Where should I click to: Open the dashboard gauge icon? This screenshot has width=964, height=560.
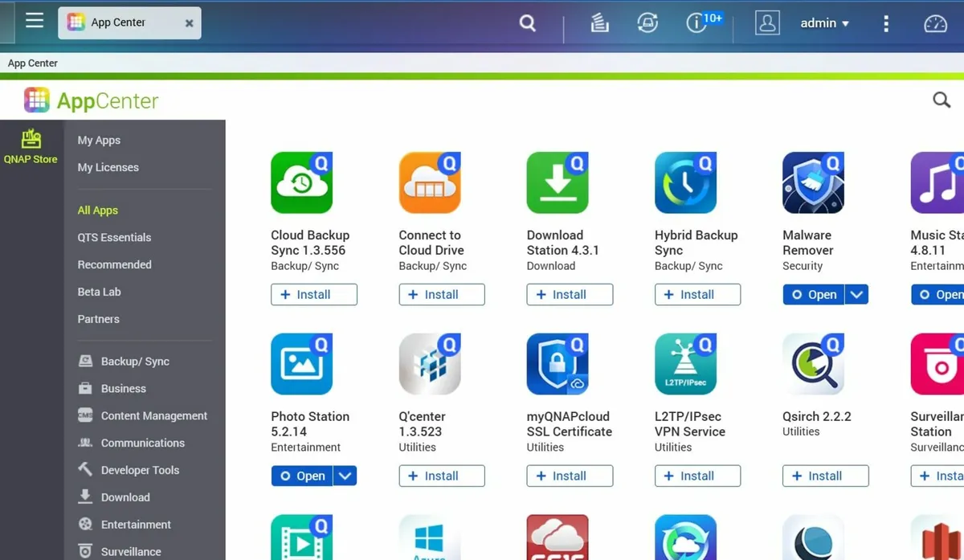click(936, 23)
